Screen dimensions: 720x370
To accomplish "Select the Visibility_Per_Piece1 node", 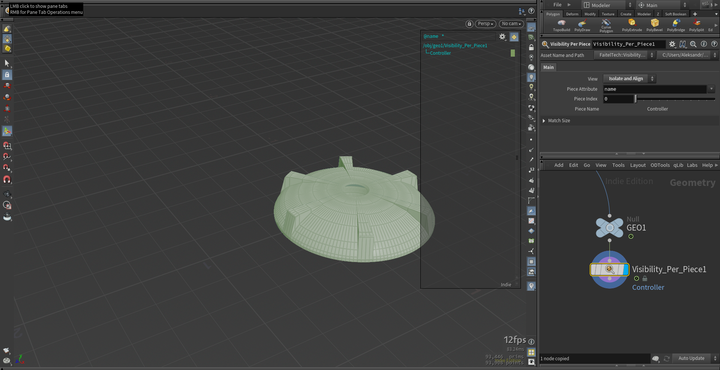I will (x=609, y=269).
